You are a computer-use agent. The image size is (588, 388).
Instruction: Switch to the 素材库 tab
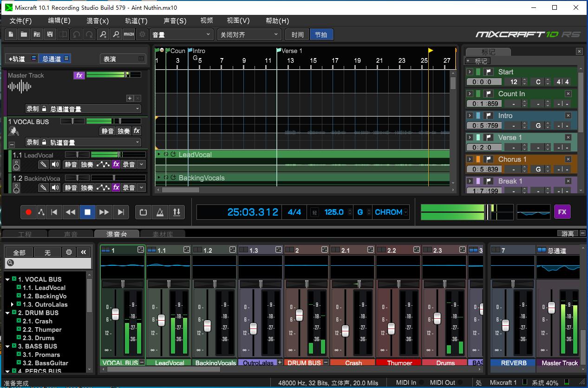pyautogui.click(x=163, y=234)
